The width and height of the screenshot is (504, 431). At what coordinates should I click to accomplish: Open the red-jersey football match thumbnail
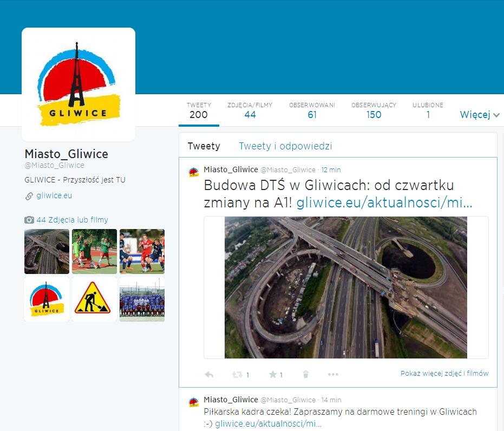click(x=142, y=251)
